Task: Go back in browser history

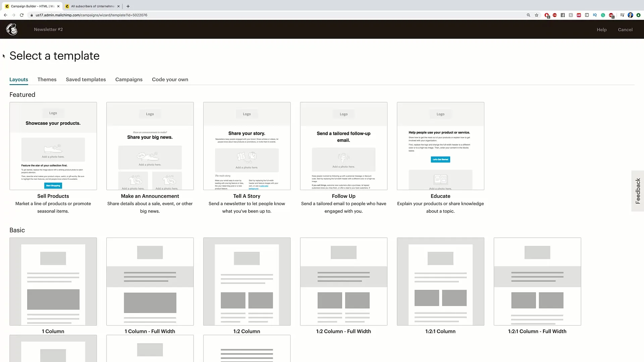Action: click(5, 15)
